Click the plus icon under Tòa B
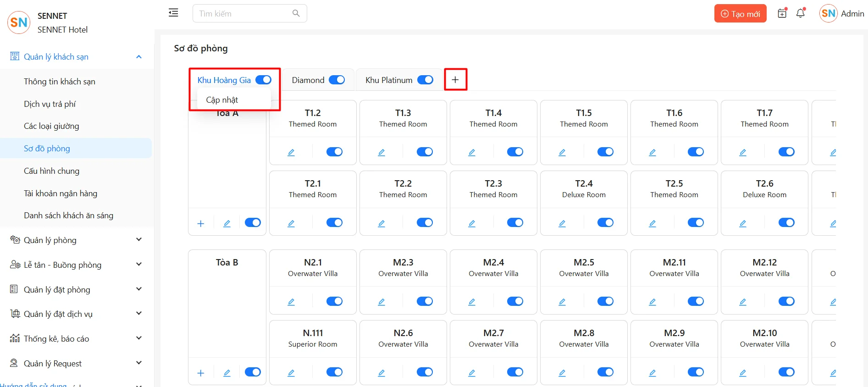The image size is (868, 387). tap(201, 373)
